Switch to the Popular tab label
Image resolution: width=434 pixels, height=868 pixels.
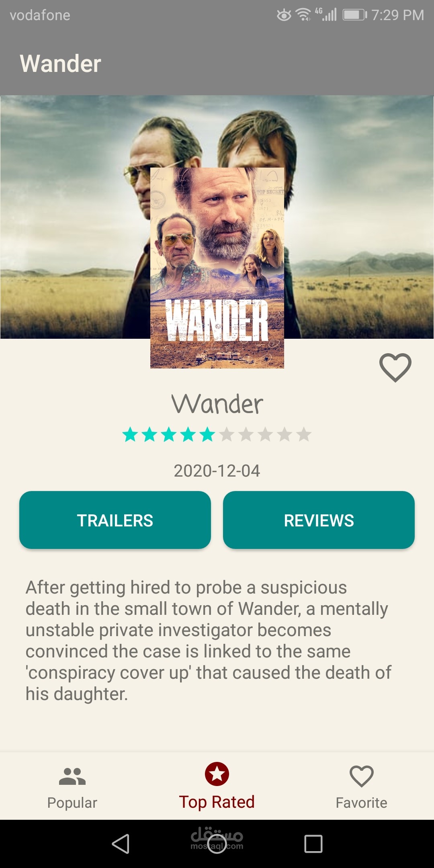click(x=72, y=802)
